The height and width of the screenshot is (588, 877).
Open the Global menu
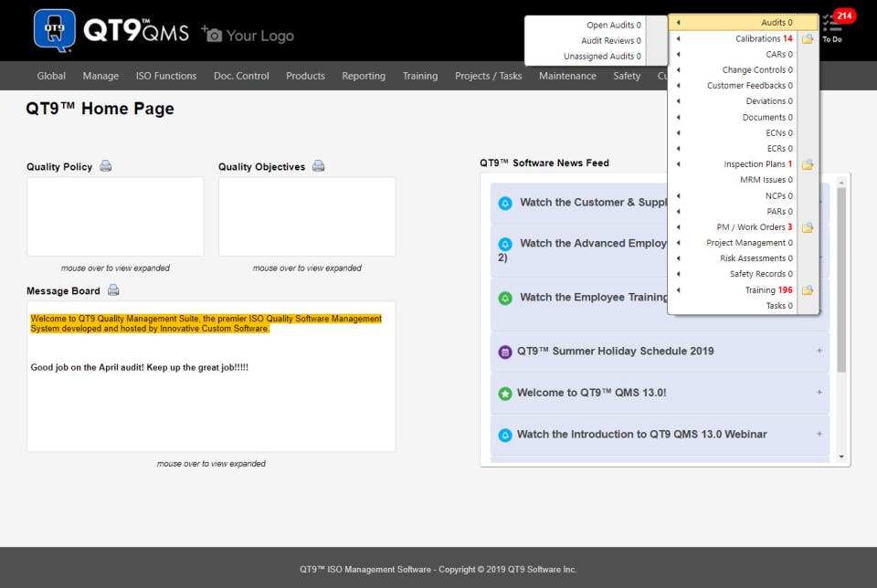51,76
